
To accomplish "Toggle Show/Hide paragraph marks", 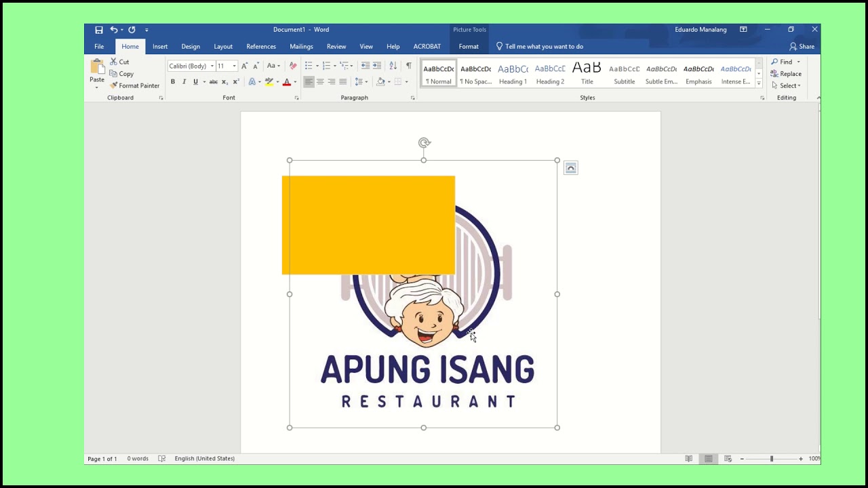I will (x=408, y=66).
